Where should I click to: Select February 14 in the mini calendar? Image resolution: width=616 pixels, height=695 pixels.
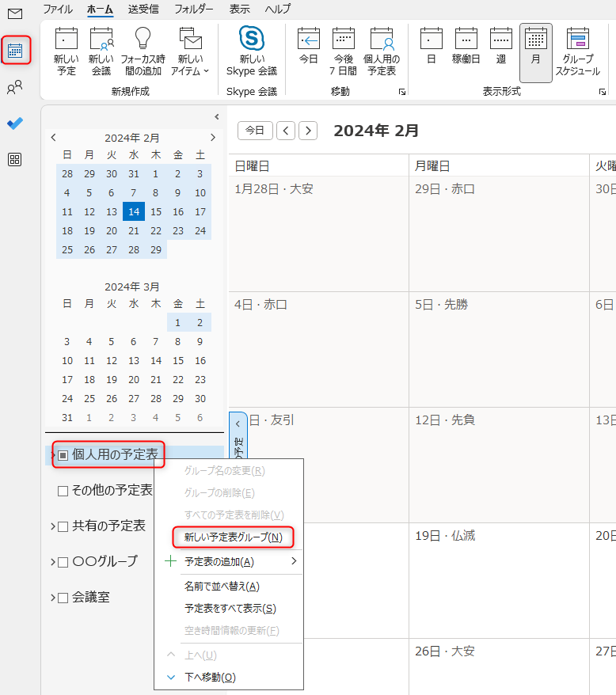pos(134,212)
